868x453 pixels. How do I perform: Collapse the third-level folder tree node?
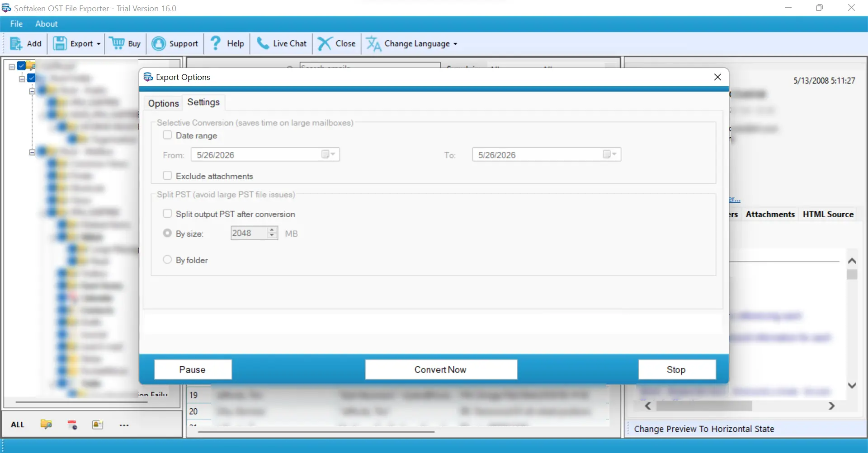(32, 91)
